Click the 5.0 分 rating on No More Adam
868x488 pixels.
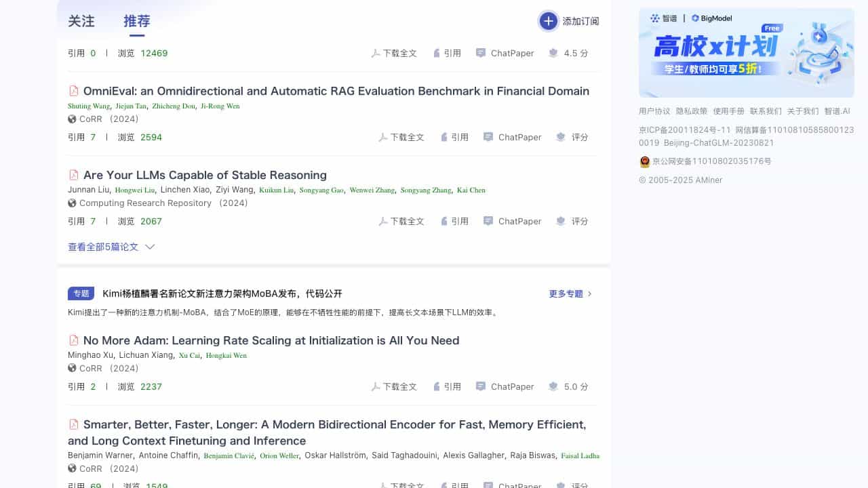tap(568, 386)
